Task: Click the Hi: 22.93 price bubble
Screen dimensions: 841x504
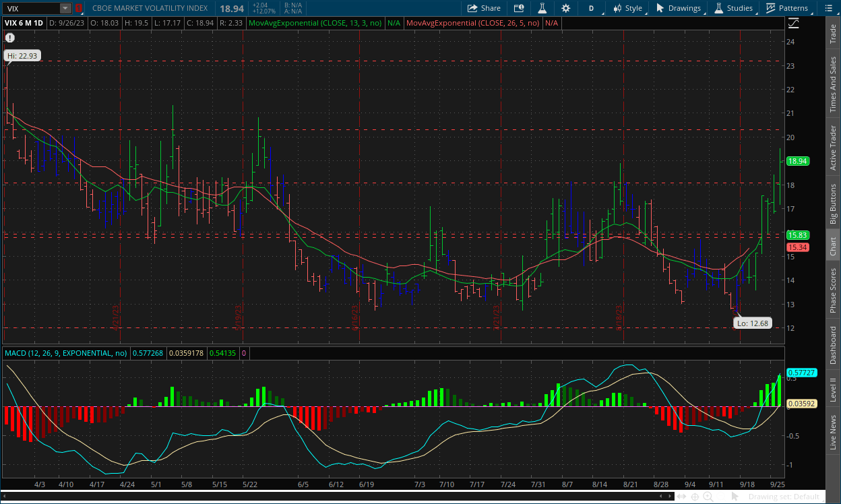Action: point(22,56)
